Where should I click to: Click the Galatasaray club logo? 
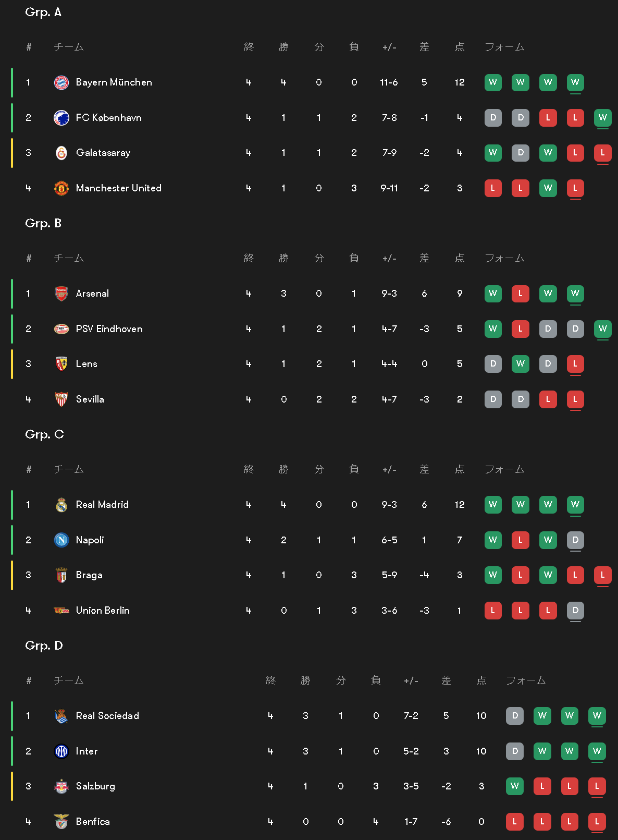pos(61,153)
